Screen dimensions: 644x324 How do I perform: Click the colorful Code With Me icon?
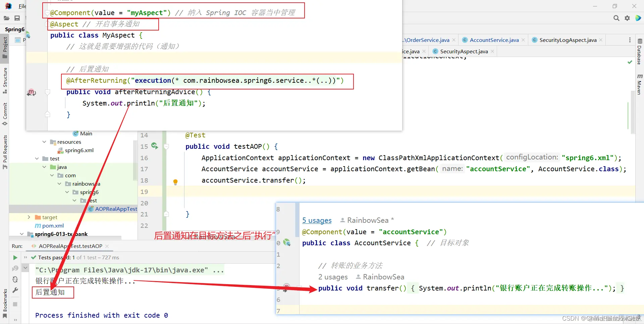638,18
